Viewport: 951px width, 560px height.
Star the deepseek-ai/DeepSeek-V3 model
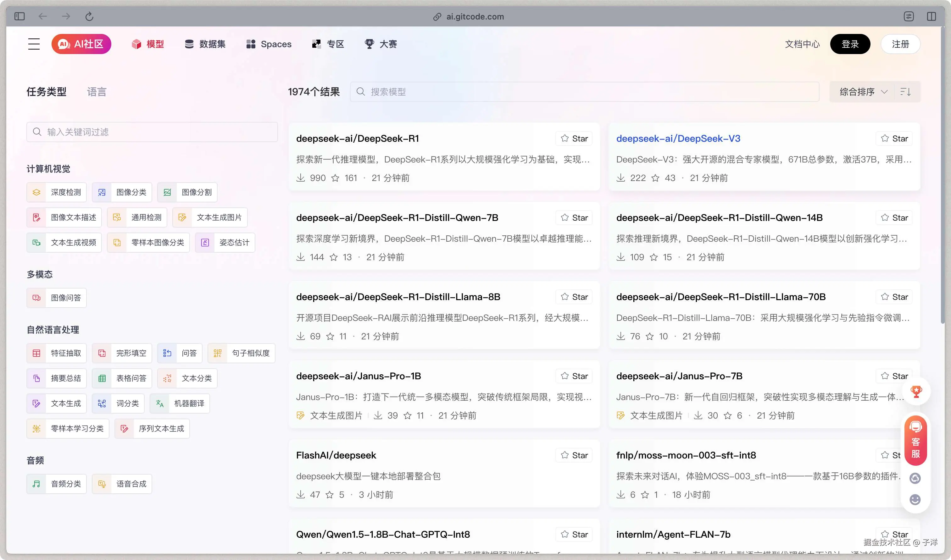click(x=894, y=139)
